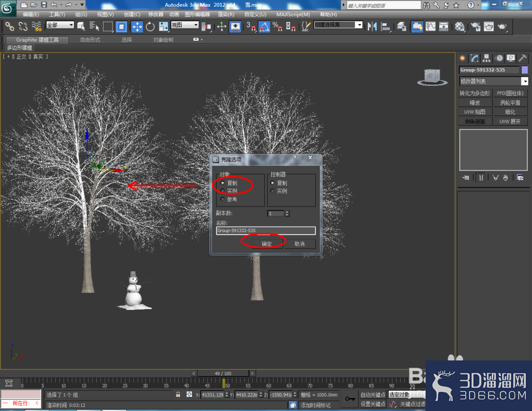This screenshot has height=411, width=532.
Task: Apply 涡轮平滑 modifier button
Action: pyautogui.click(x=510, y=103)
